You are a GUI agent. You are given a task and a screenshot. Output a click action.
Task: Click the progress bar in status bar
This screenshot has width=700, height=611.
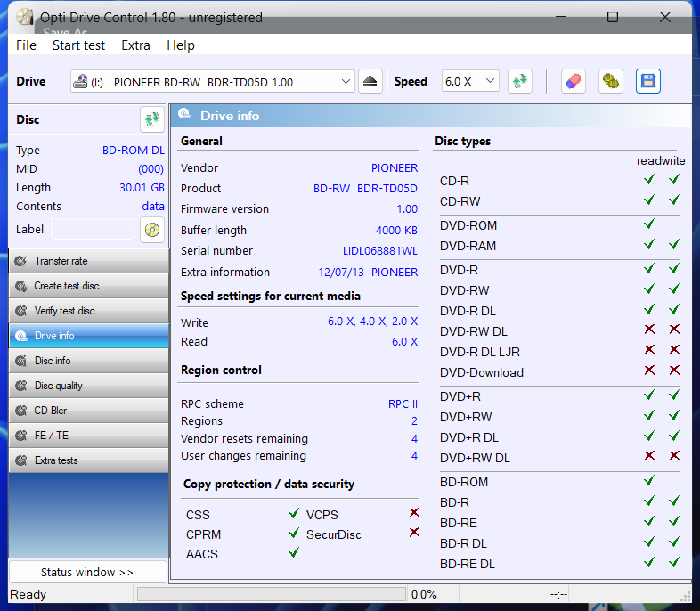[272, 594]
